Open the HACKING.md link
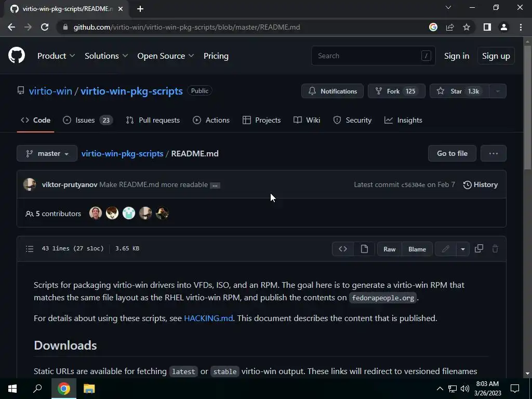The width and height of the screenshot is (532, 399). 208,318
